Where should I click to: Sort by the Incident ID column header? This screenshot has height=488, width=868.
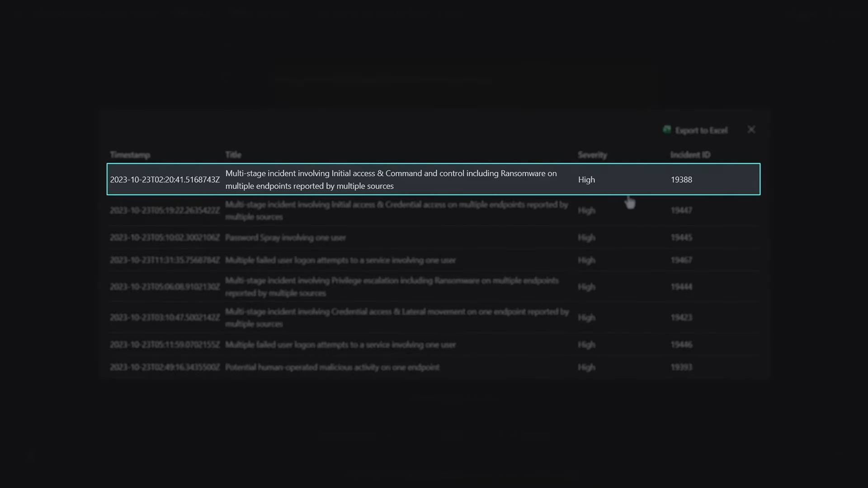point(690,155)
